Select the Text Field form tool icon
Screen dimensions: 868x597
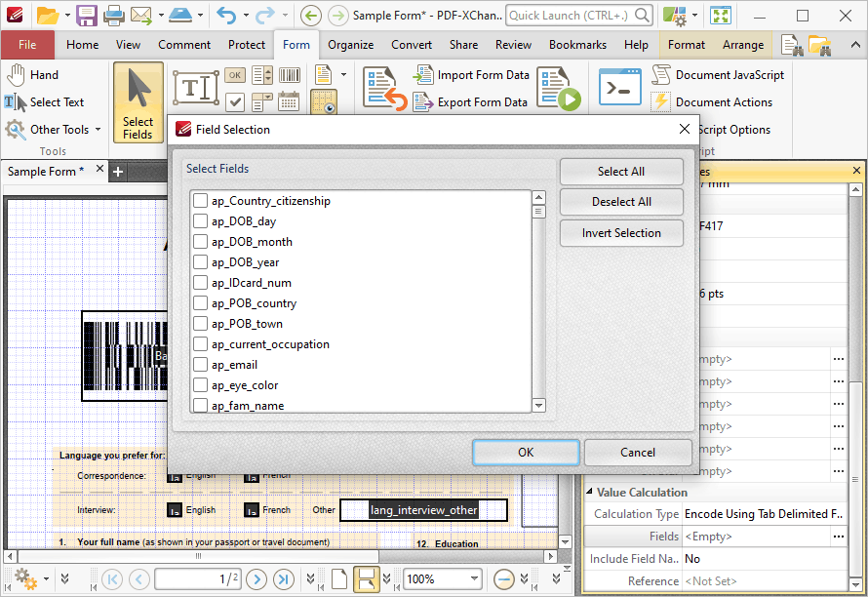click(x=195, y=88)
